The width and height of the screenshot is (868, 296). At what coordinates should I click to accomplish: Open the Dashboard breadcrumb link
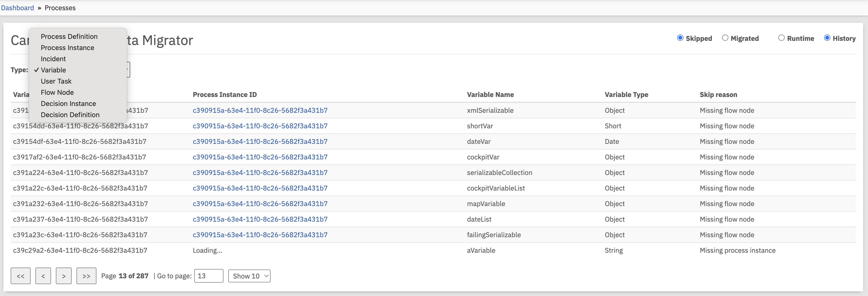click(x=17, y=8)
